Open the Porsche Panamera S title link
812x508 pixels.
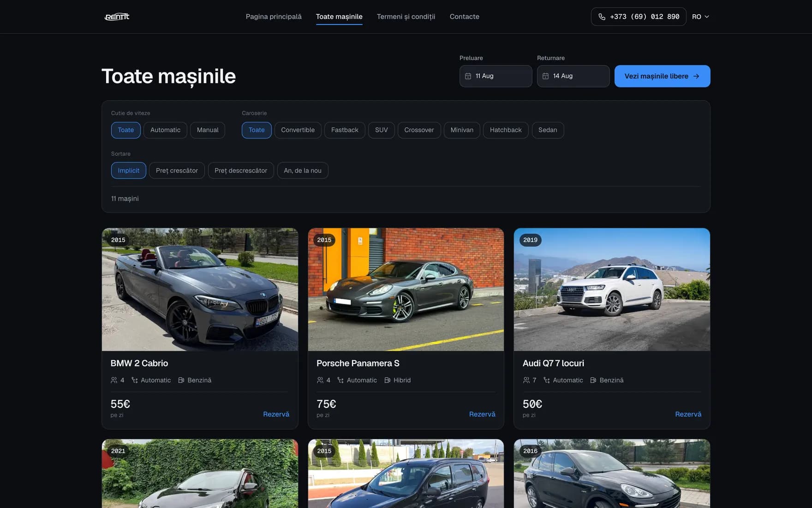click(x=358, y=363)
